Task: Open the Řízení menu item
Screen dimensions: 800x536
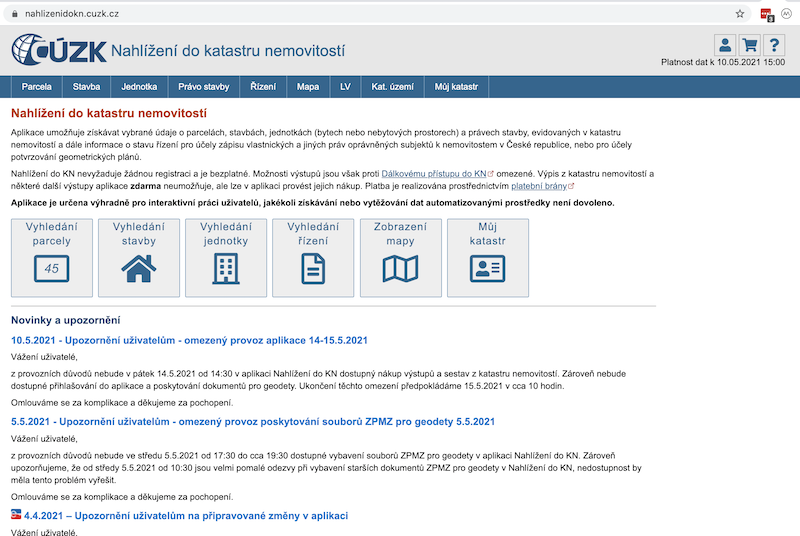Action: (263, 87)
